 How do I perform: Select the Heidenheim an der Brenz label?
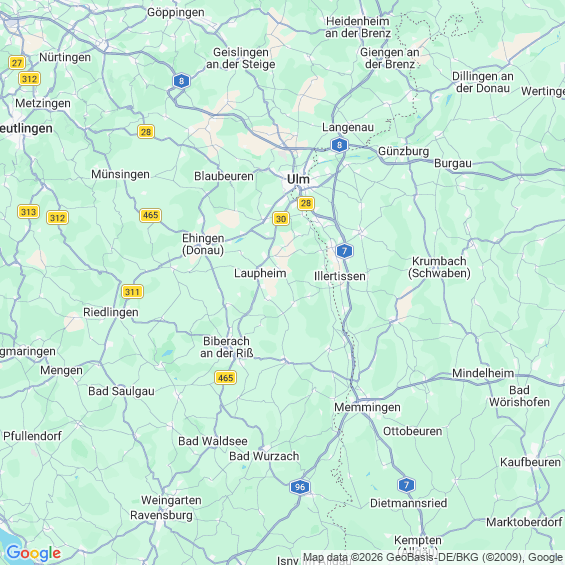click(358, 27)
